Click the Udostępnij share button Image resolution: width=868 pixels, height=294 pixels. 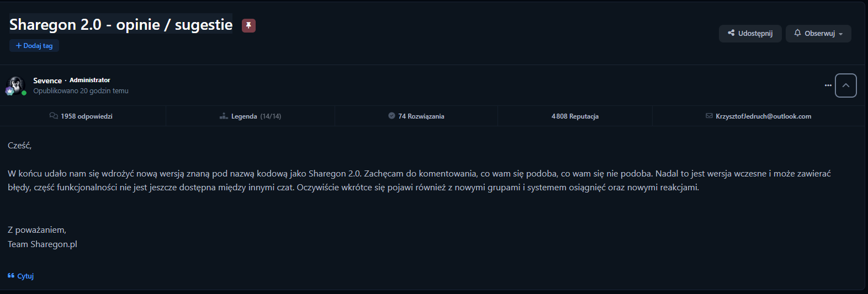(750, 34)
